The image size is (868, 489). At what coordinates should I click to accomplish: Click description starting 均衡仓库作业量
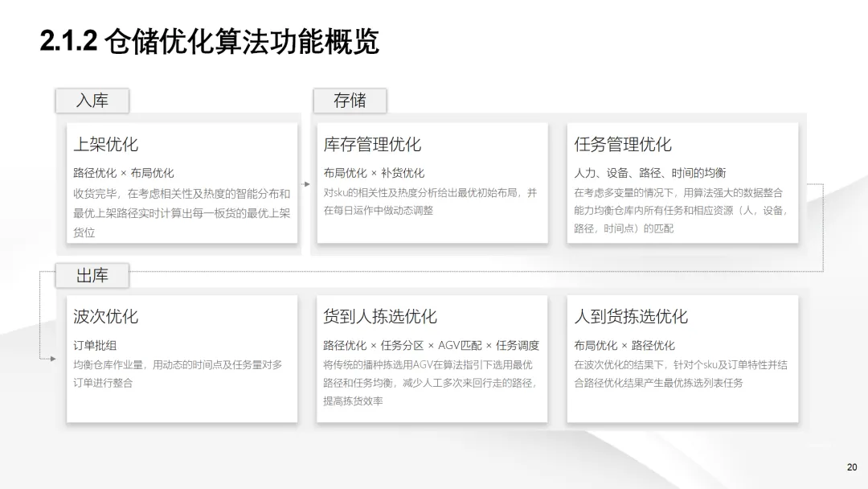click(178, 374)
